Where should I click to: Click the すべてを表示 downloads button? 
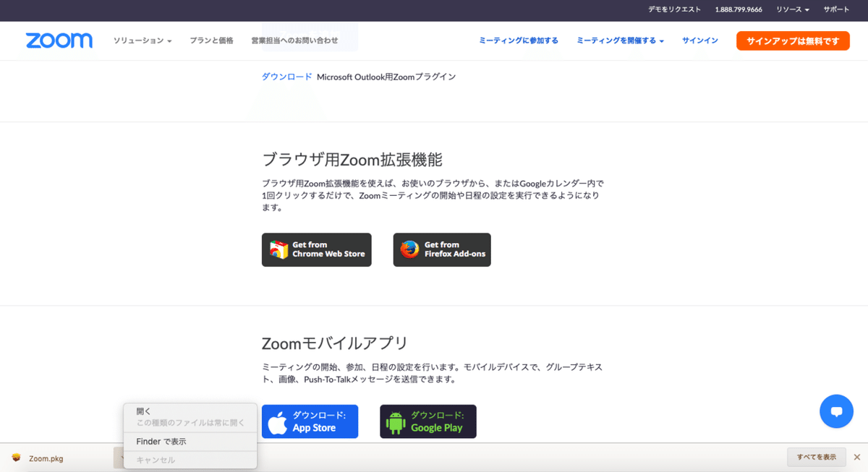(x=817, y=457)
